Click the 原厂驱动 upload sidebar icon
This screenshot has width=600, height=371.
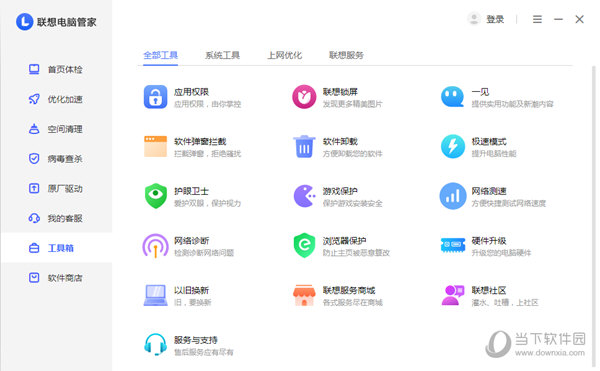point(34,188)
